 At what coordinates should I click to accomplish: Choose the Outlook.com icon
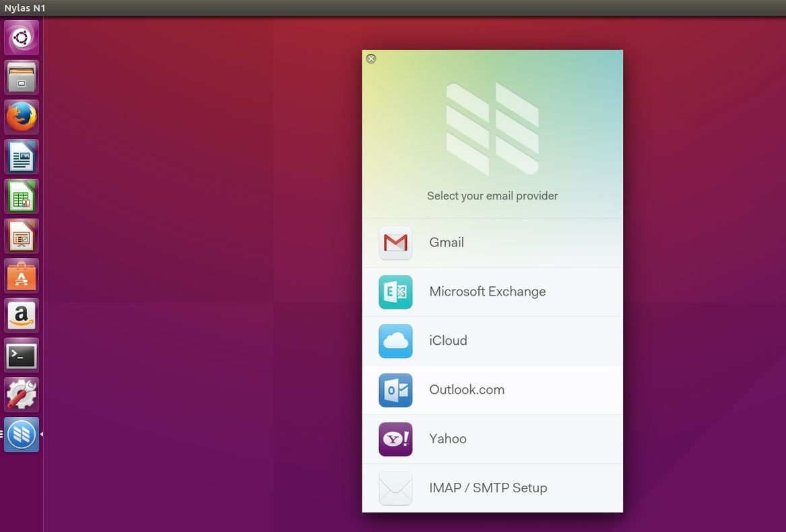(x=395, y=391)
